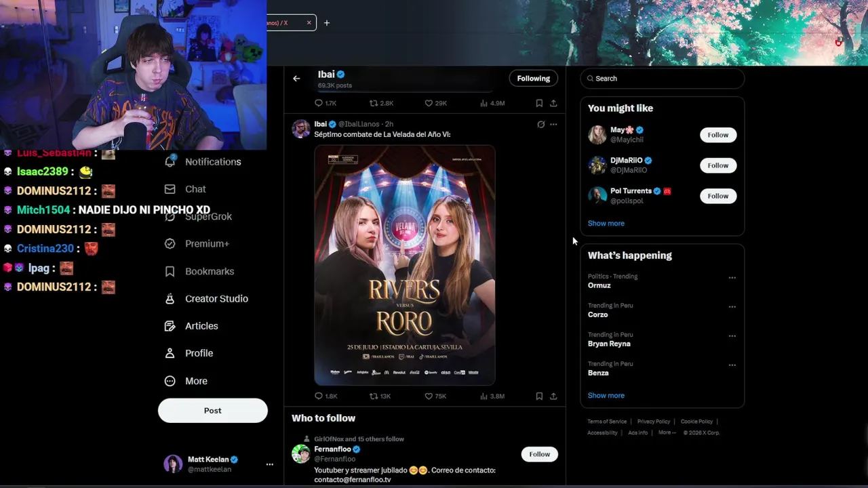Click the white Post button
This screenshot has height=488, width=868.
point(213,411)
